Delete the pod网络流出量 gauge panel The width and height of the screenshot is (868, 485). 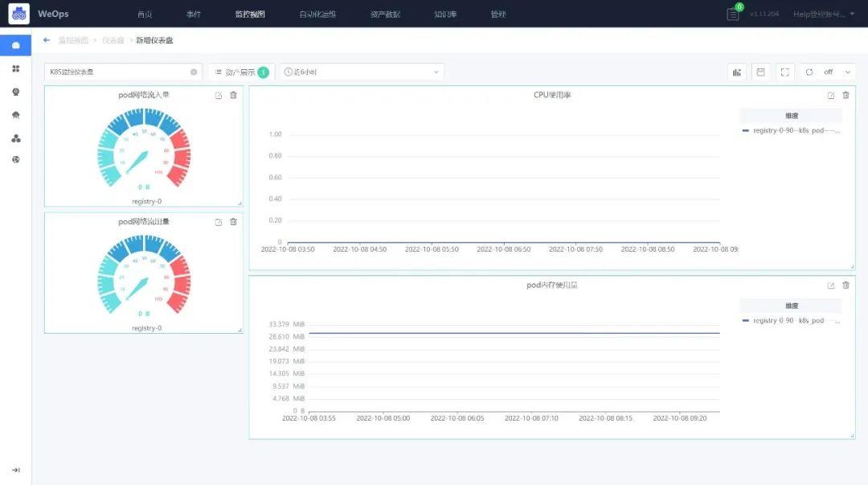click(x=234, y=222)
